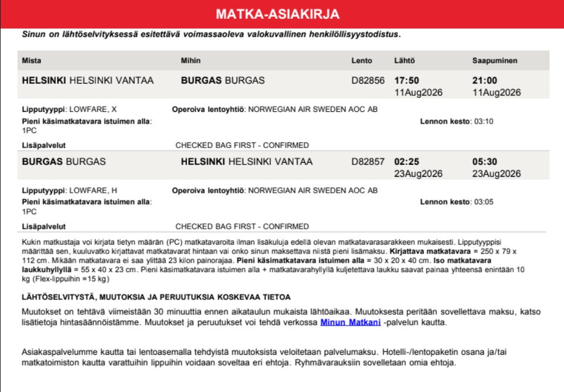Click Lennon kesto 03:05 text

pyautogui.click(x=456, y=202)
